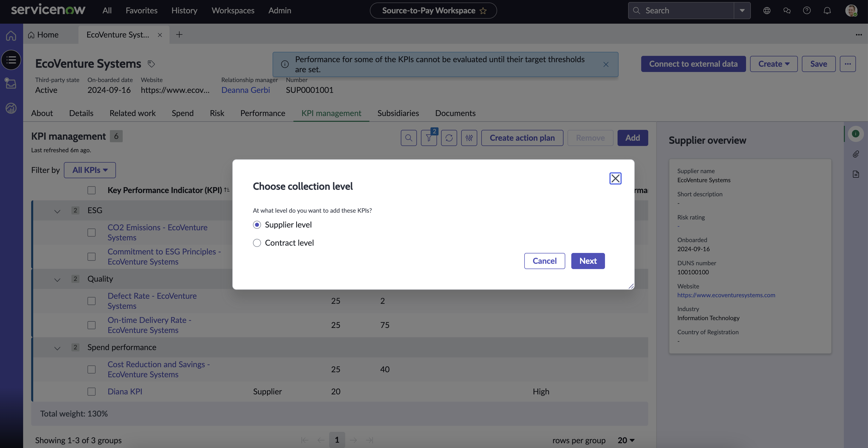This screenshot has height=448, width=868.
Task: Check the Commitment to ESG Principles row
Action: pos(92,257)
